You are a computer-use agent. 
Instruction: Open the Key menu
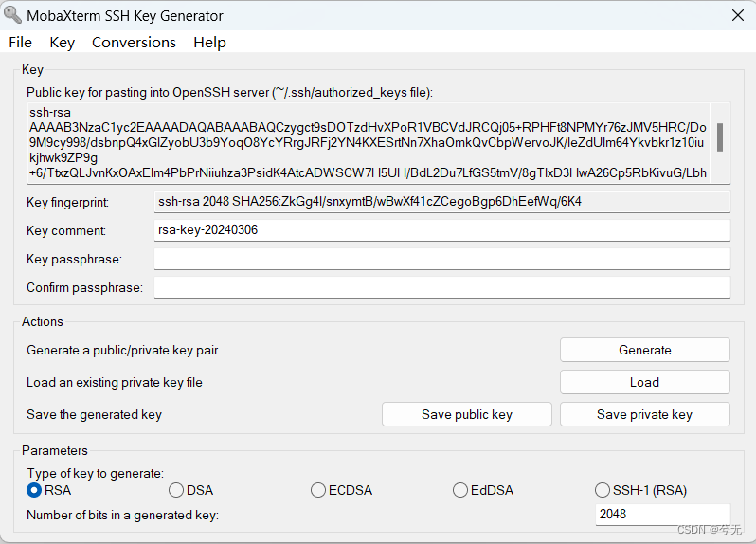62,43
